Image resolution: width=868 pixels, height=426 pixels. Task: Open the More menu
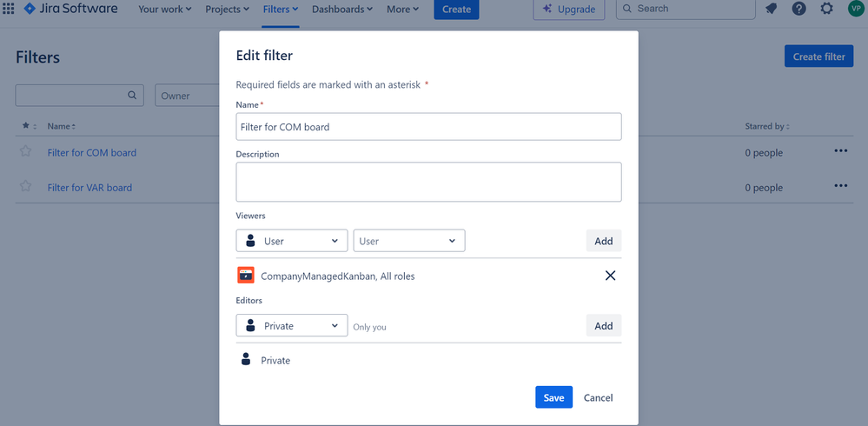click(402, 10)
